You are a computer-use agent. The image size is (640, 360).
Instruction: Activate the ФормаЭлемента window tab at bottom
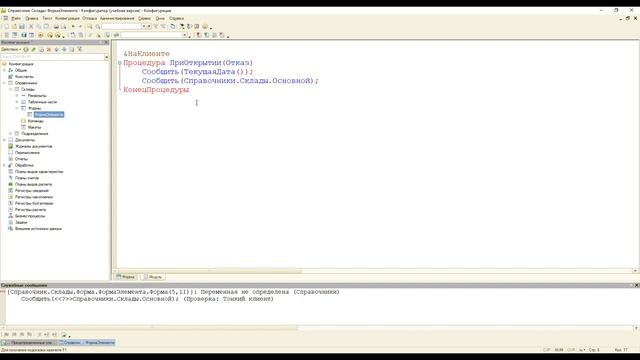(87, 342)
